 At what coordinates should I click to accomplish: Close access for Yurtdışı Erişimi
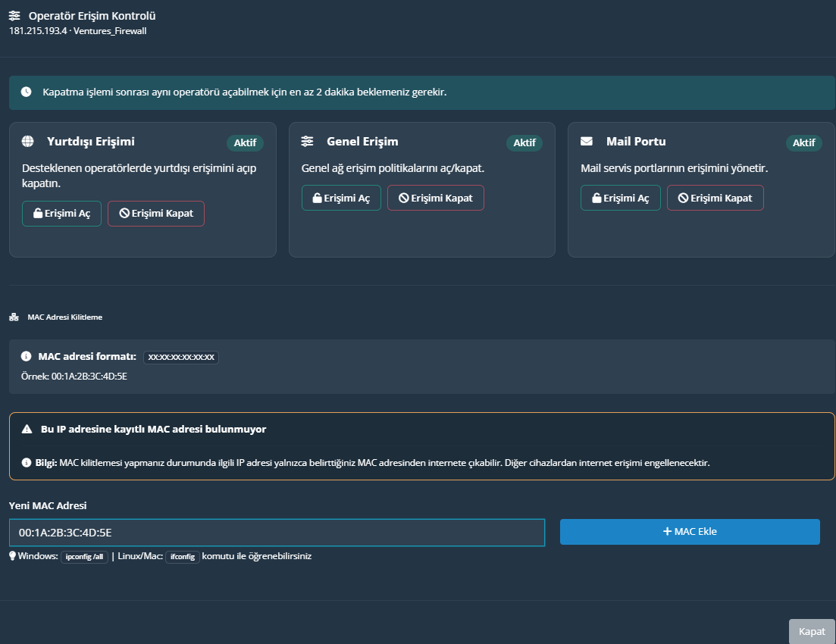(156, 213)
